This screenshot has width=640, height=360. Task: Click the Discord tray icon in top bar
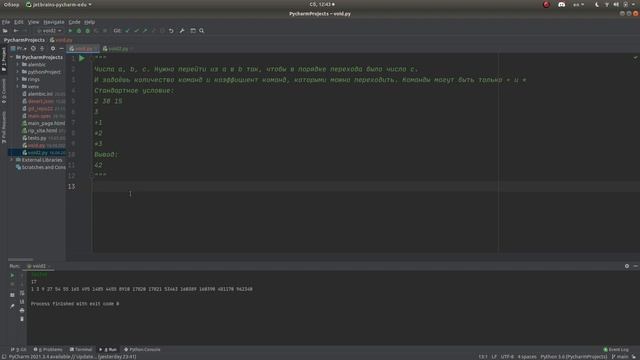click(562, 4)
